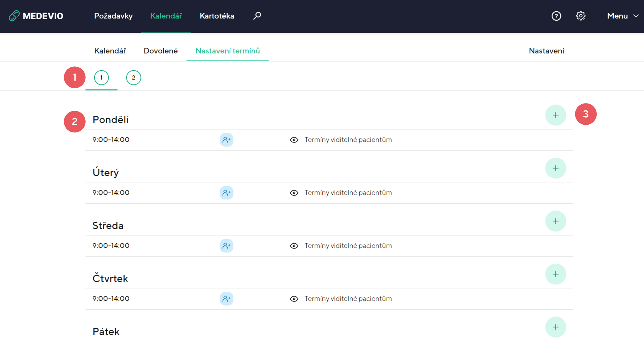Add a time slot for Pondělí

click(555, 115)
